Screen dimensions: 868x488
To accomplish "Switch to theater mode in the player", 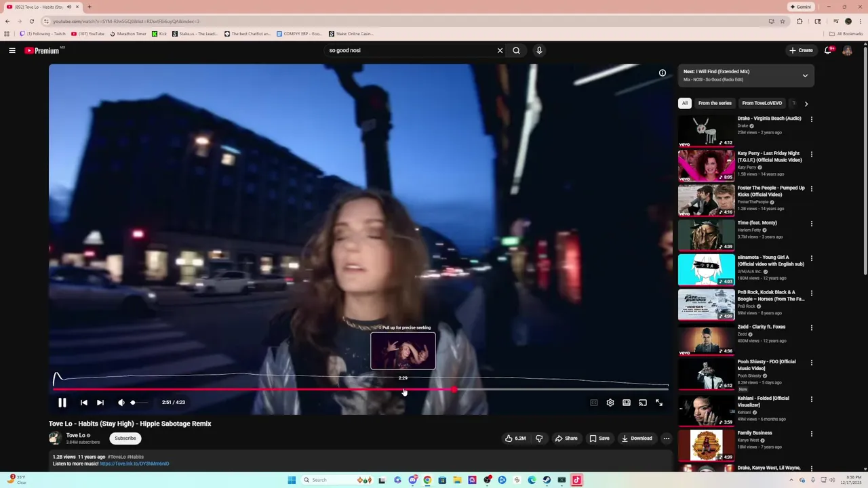I will [x=627, y=403].
